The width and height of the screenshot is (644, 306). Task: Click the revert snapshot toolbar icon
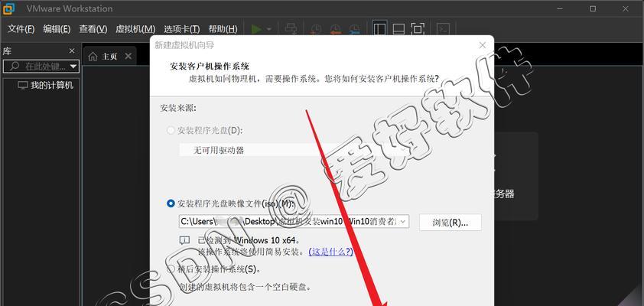pyautogui.click(x=335, y=30)
